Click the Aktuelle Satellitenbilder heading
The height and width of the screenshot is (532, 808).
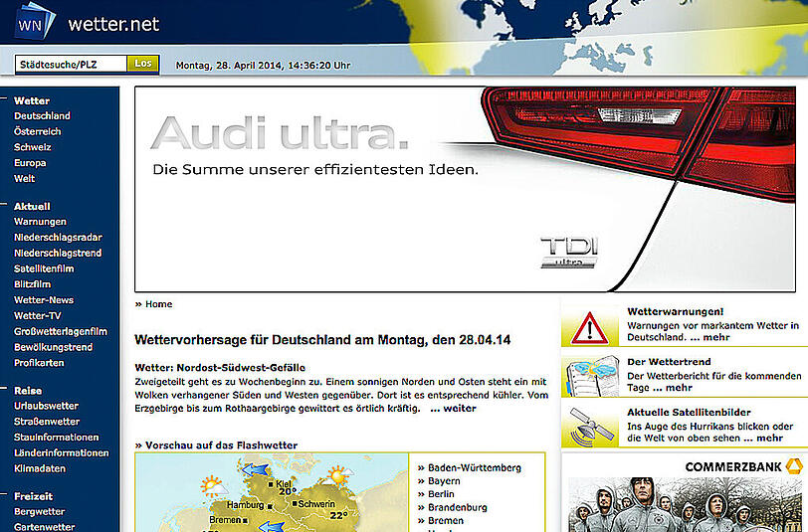point(689,412)
